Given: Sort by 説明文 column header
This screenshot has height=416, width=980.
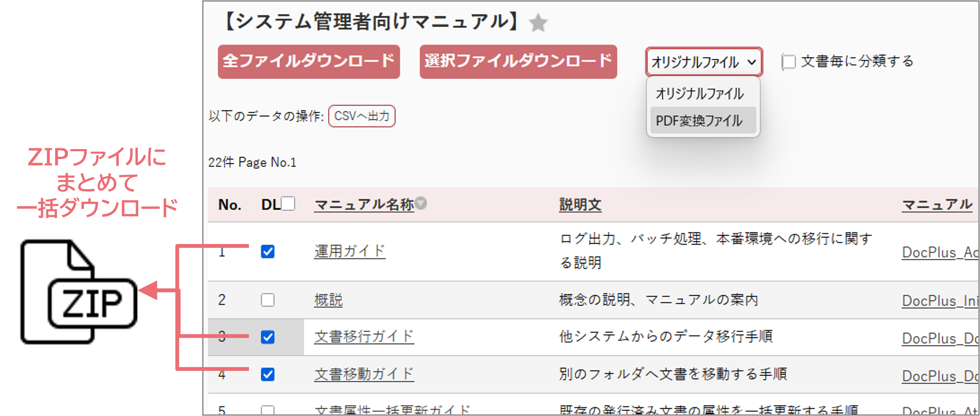Looking at the screenshot, I should pyautogui.click(x=580, y=205).
